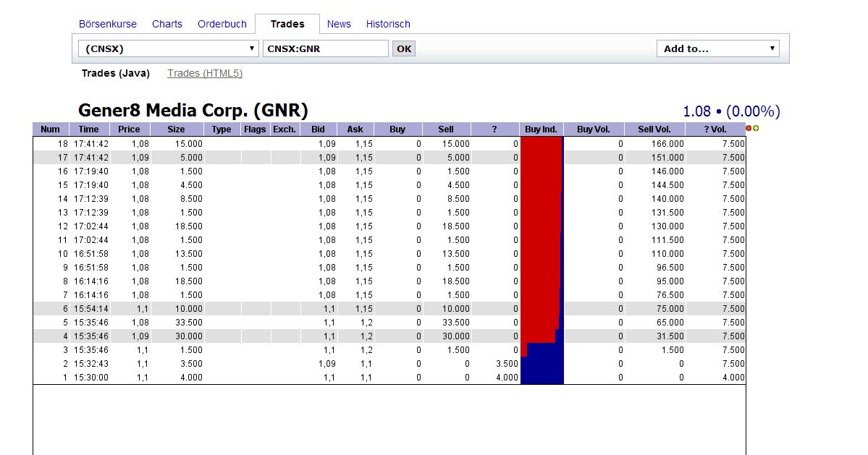The image size is (868, 455).
Task: Click the time 15:54:14 in trade row 6
Action: coord(91,309)
